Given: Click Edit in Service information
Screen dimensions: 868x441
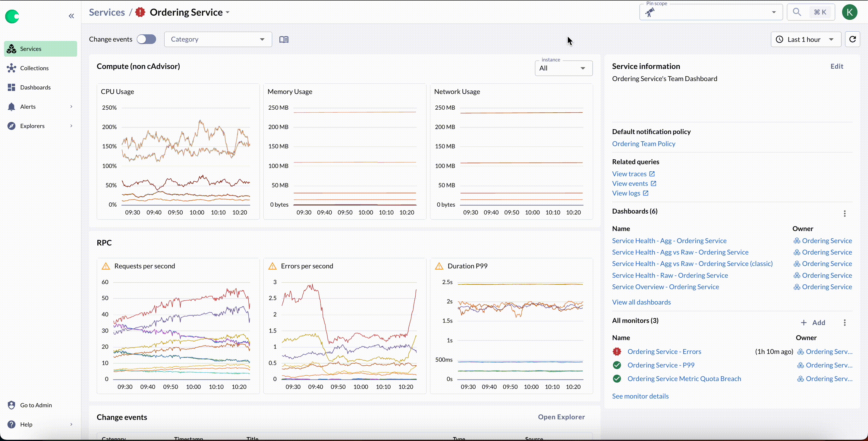Looking at the screenshot, I should (x=836, y=66).
